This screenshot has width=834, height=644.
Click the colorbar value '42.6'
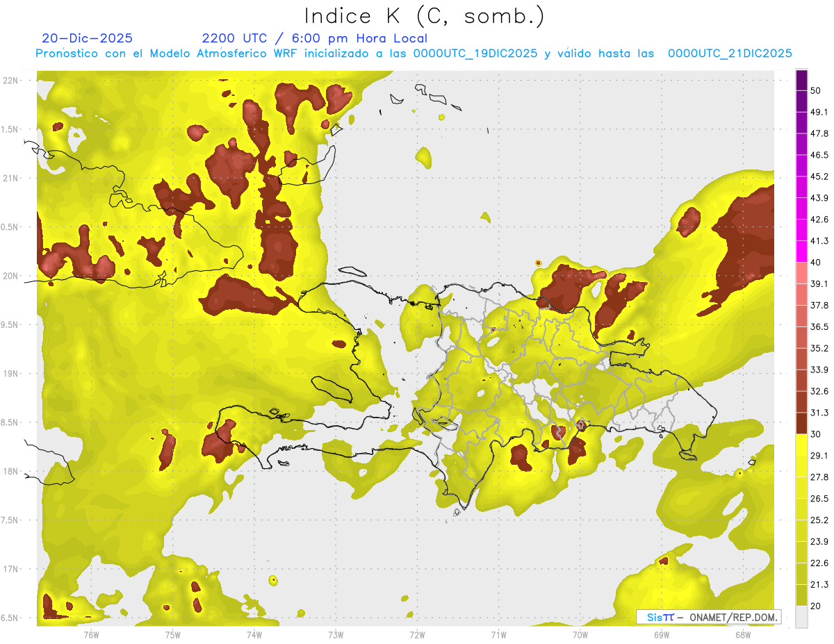pos(819,220)
